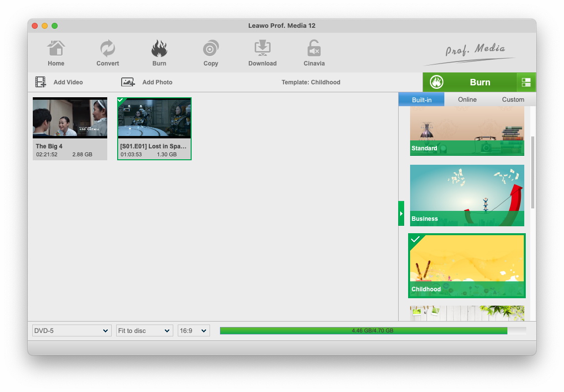This screenshot has width=564, height=392.
Task: Open the Fit to disc quality dropdown
Action: click(144, 330)
